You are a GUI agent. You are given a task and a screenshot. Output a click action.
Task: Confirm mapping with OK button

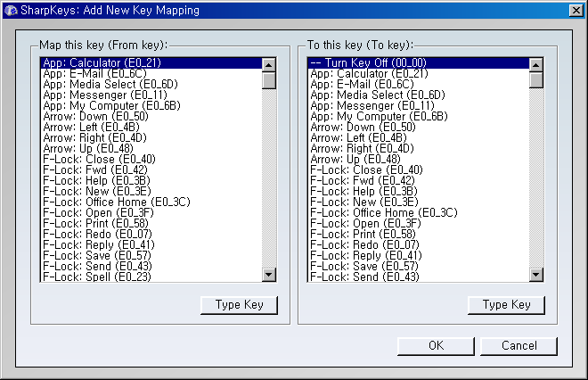[x=436, y=346]
